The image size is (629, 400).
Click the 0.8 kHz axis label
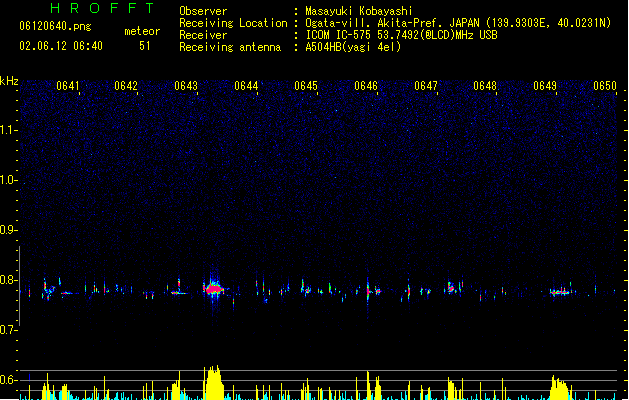tap(8, 280)
